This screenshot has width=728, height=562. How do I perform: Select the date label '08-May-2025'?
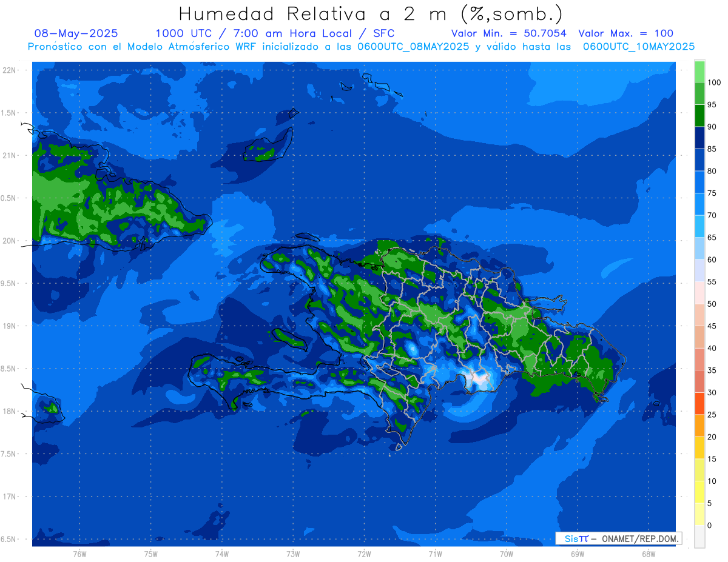click(x=76, y=33)
